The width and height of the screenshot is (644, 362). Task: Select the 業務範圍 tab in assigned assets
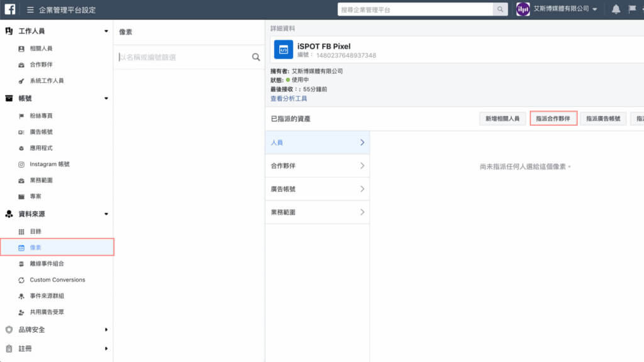[x=318, y=212]
